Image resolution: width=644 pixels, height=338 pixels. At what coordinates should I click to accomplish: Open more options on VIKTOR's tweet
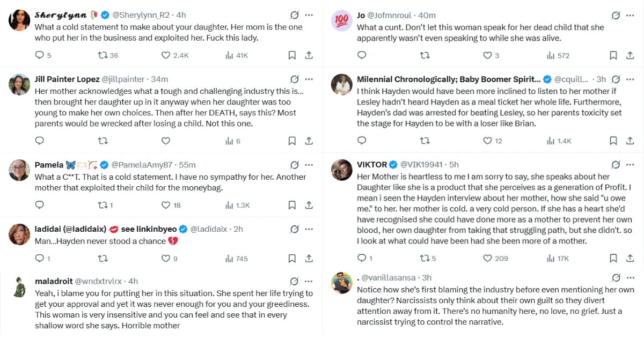point(631,165)
